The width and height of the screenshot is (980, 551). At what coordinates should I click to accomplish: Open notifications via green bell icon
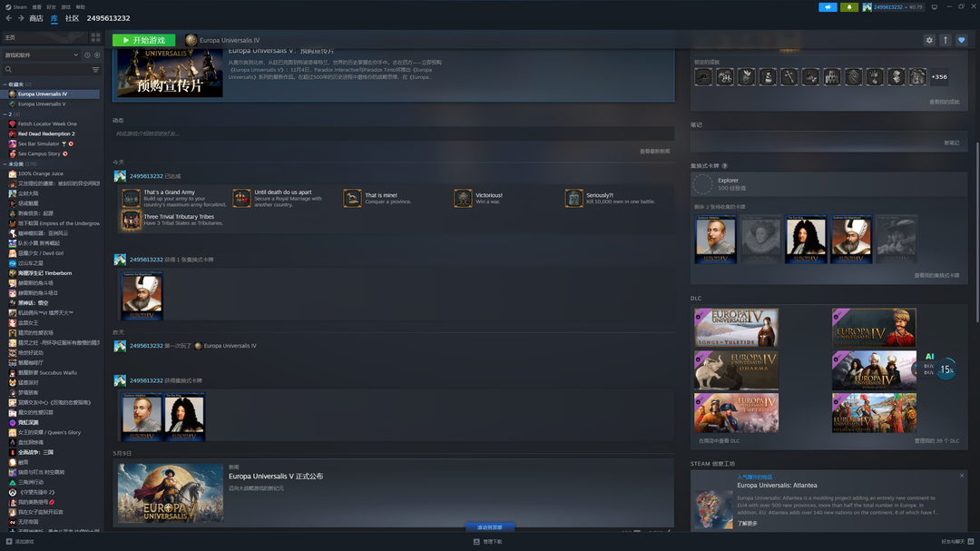coord(848,7)
